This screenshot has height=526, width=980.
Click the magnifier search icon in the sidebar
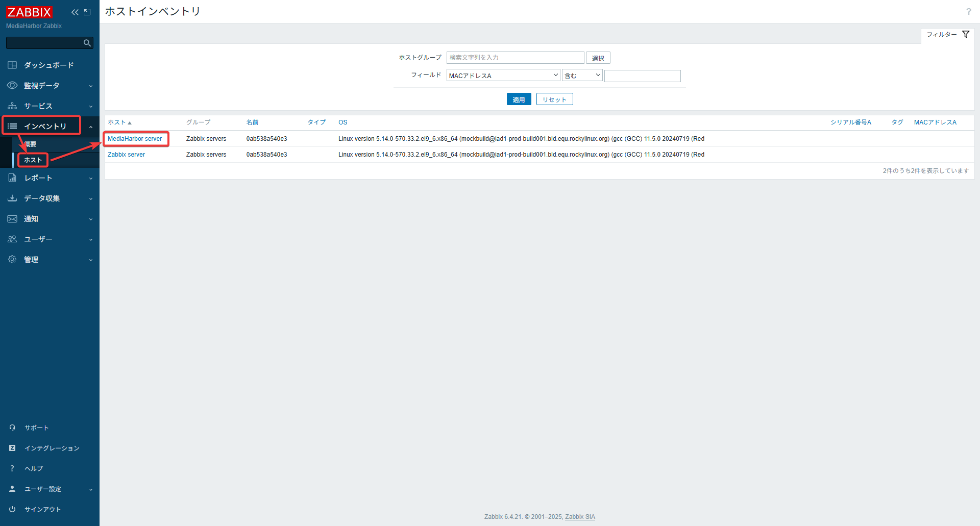click(87, 43)
